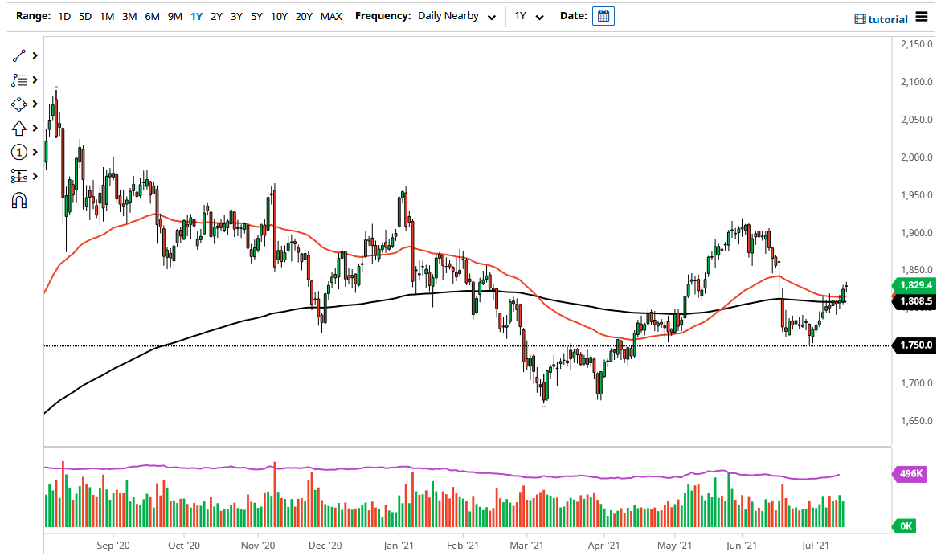Expand the trend line tool options
Screen dimensions: 941x560
[35, 55]
